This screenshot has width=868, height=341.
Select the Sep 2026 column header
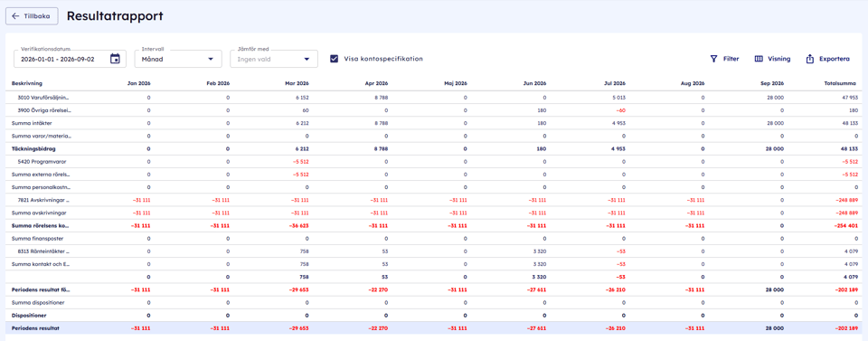[773, 83]
